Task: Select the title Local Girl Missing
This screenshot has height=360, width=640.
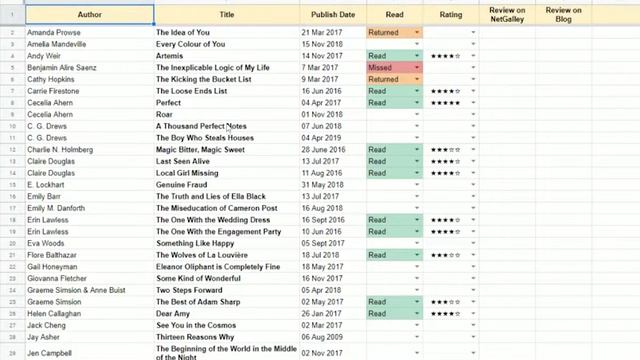Action: [227, 173]
